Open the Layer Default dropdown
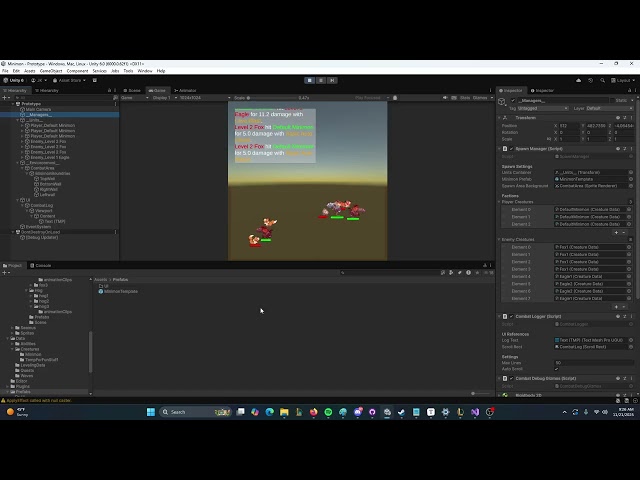640x480 pixels. (x=609, y=109)
